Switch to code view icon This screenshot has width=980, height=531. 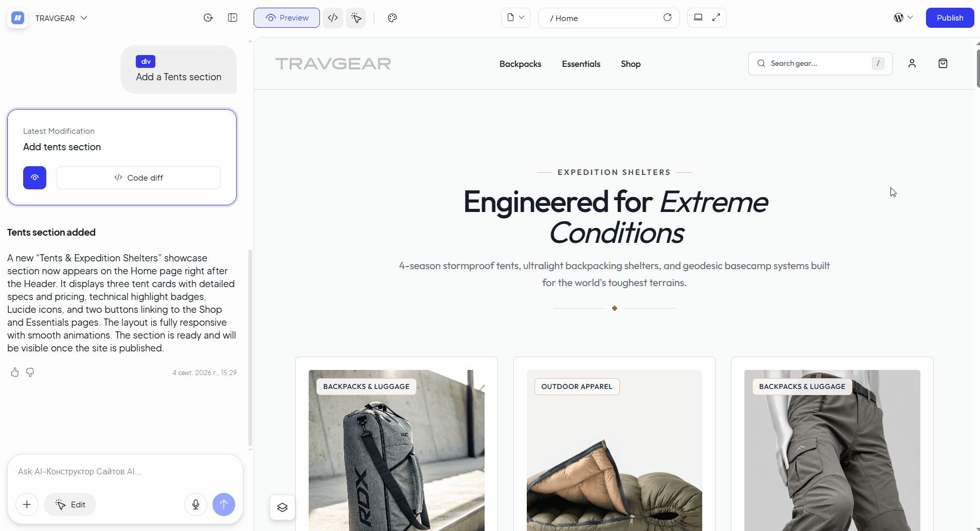pyautogui.click(x=333, y=18)
